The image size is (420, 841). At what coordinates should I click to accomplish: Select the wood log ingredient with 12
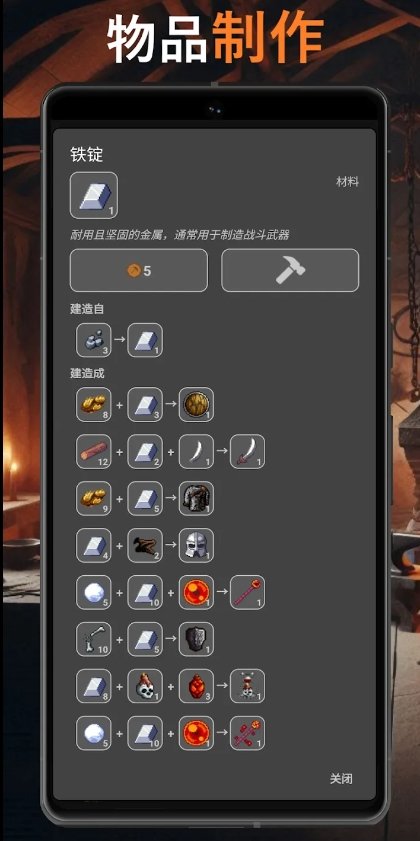point(94,452)
